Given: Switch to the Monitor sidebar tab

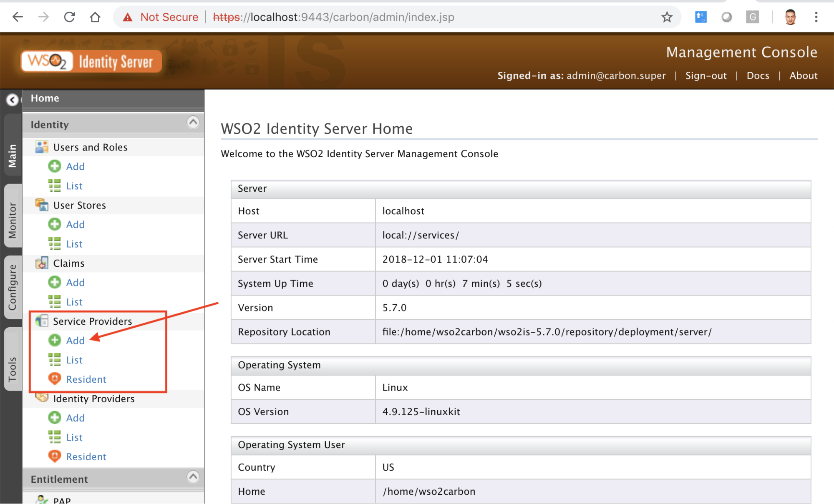Looking at the screenshot, I should pyautogui.click(x=12, y=215).
